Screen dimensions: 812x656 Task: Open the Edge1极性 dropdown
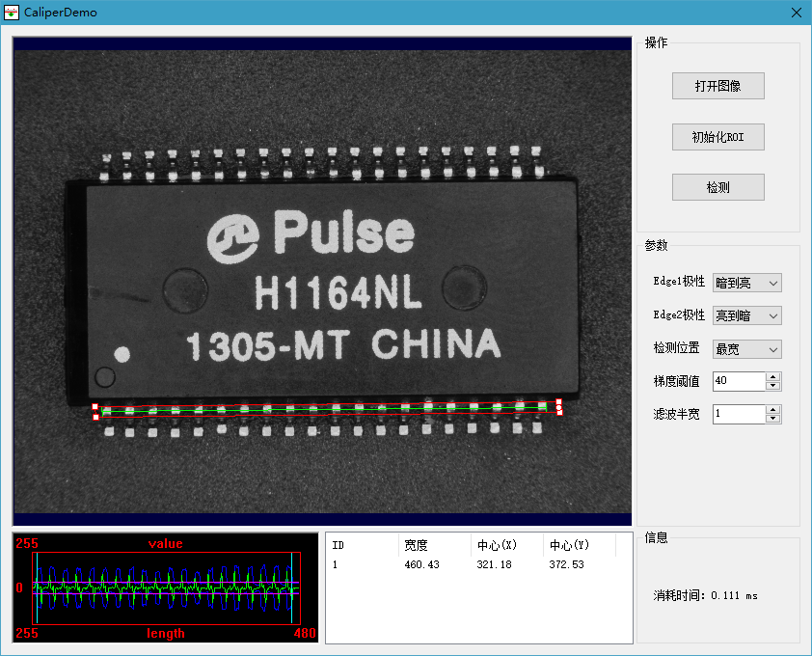(x=746, y=283)
